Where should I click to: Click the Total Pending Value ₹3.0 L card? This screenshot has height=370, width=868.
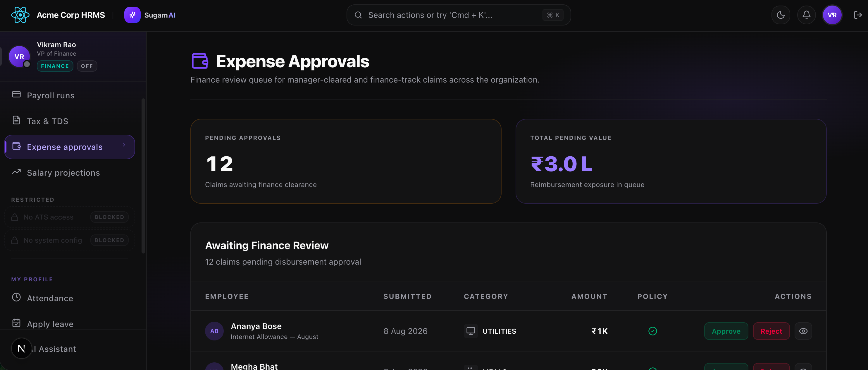(x=671, y=161)
